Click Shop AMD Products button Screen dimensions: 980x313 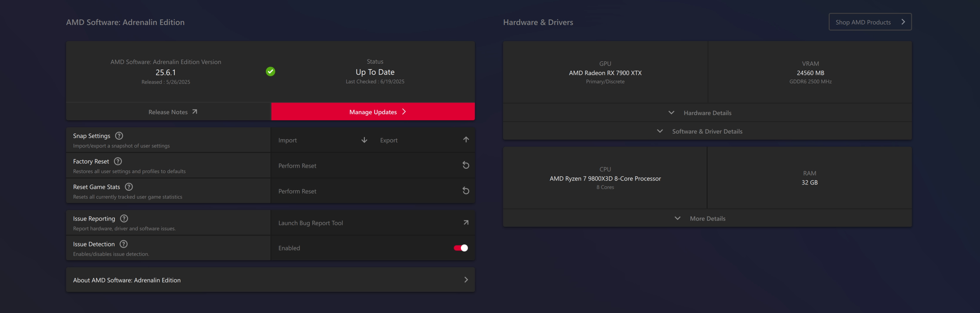pyautogui.click(x=870, y=22)
